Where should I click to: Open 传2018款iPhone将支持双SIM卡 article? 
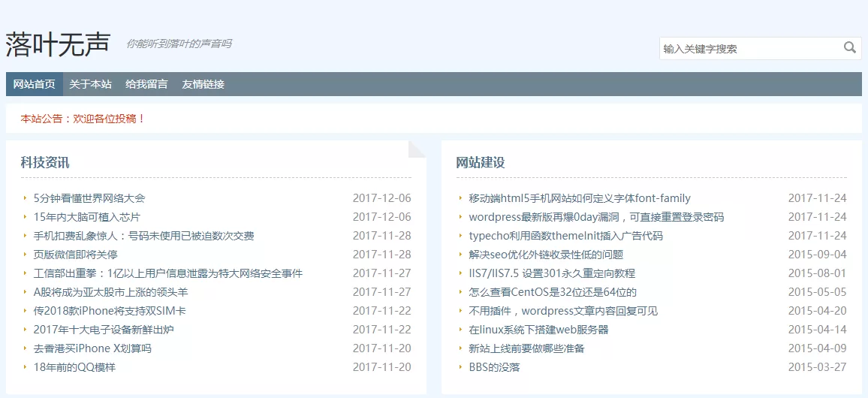point(110,311)
